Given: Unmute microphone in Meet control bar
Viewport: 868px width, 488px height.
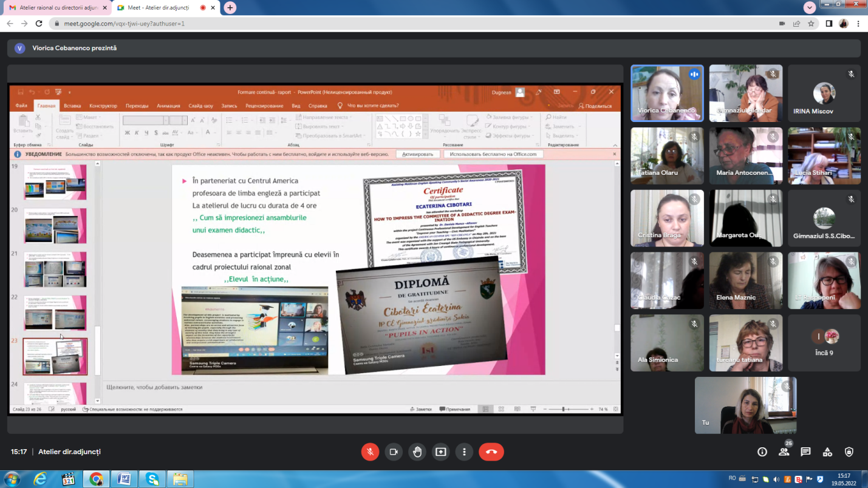Looking at the screenshot, I should tap(370, 452).
